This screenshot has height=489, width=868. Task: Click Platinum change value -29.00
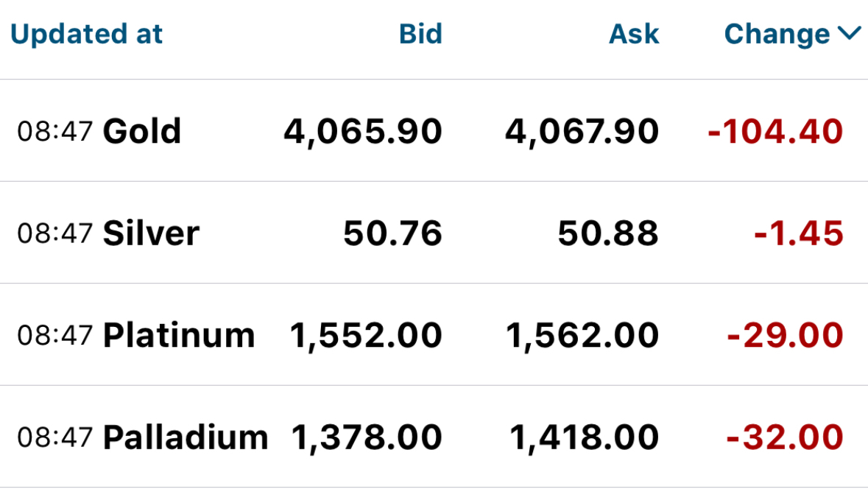point(785,336)
